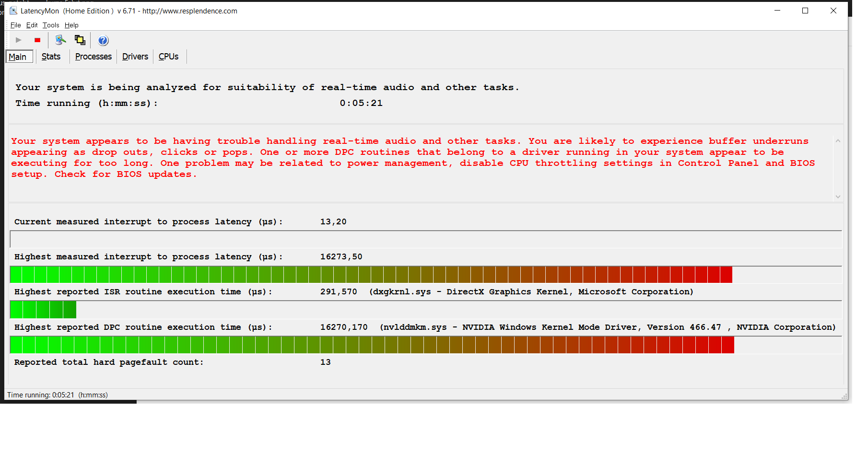Switch to the Processes tab

click(x=93, y=57)
